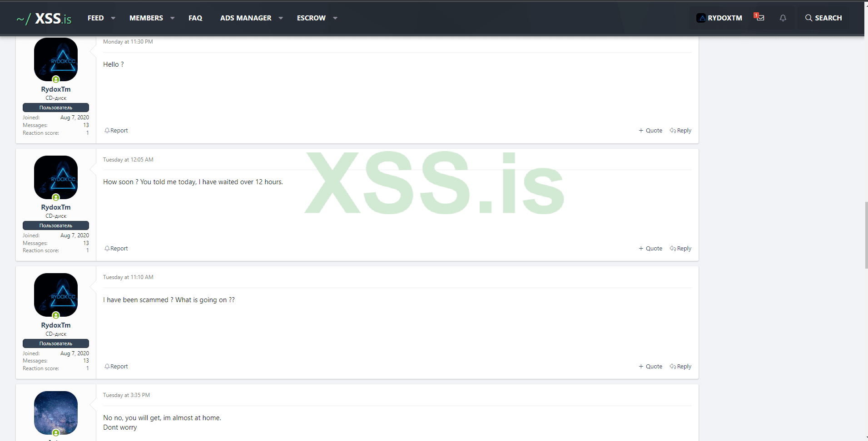Report the 'I have been scammed' message
The width and height of the screenshot is (868, 441).
116,367
